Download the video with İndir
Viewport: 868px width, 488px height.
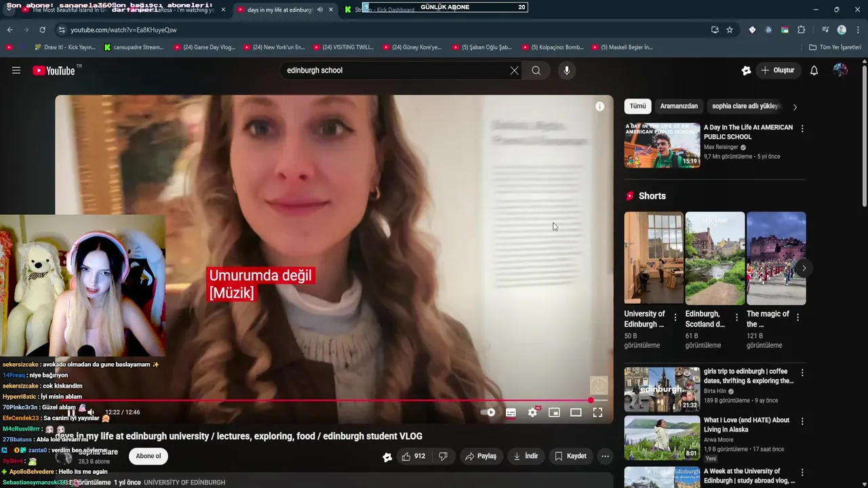click(526, 456)
